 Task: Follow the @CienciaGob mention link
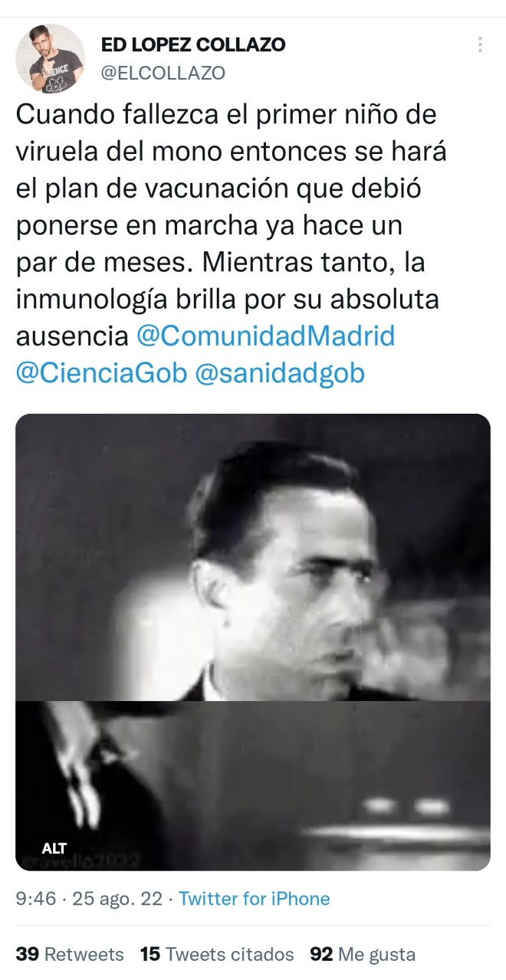click(101, 372)
